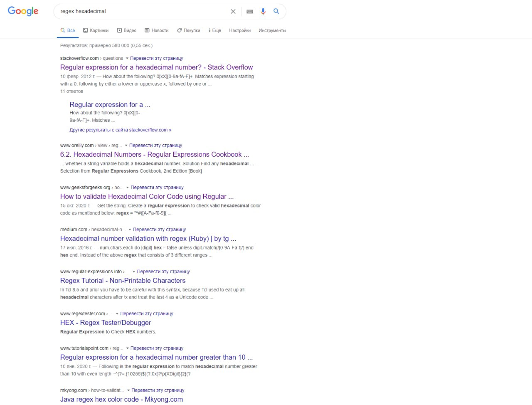Open 'Java regex hex color code - Mkyong.com'
The image size is (532, 405).
pyautogui.click(x=121, y=400)
